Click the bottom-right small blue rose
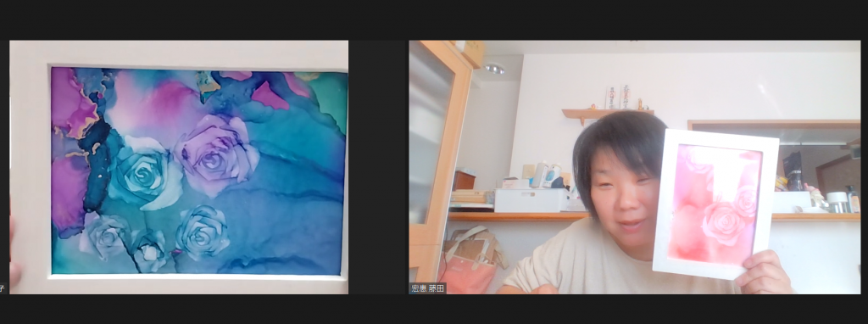The image size is (868, 324). [x=203, y=232]
